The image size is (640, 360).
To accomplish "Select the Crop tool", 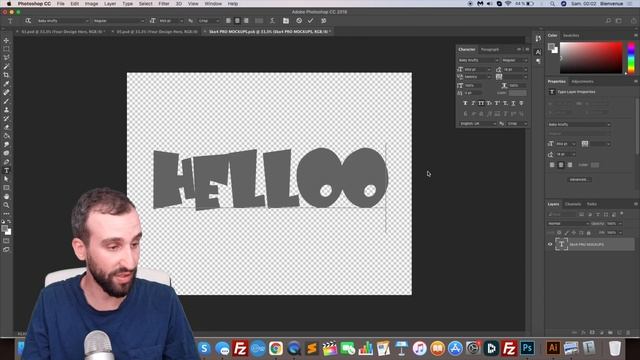I will tap(6, 75).
